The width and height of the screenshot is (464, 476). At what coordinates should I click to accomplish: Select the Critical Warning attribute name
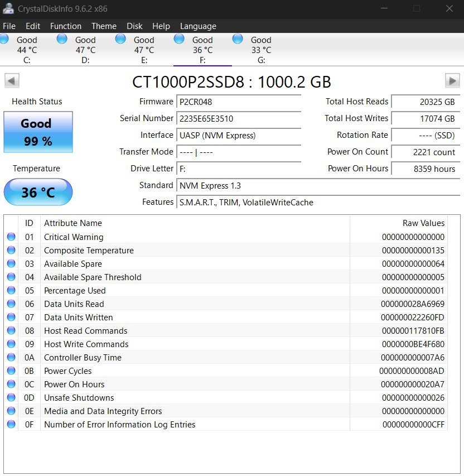point(74,237)
